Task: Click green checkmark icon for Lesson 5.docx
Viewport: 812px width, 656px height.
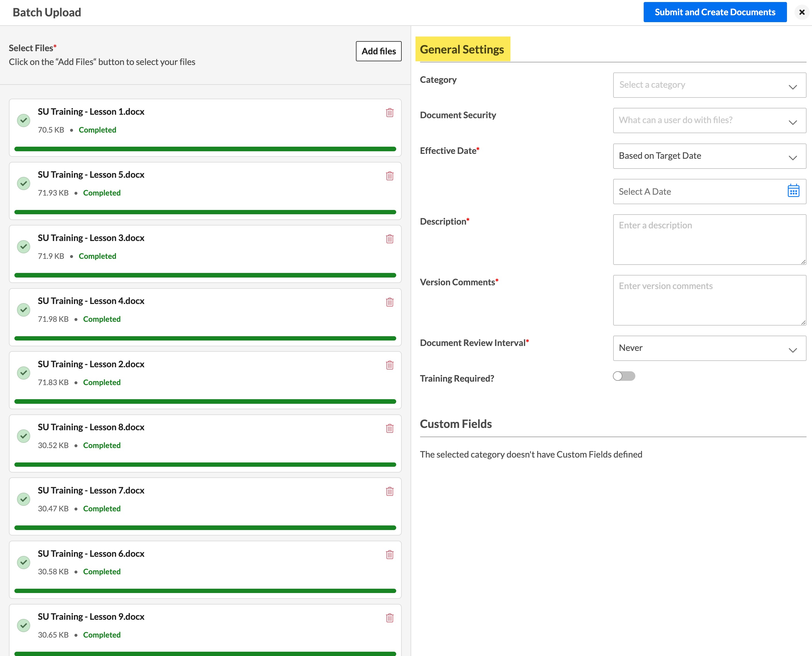Action: pyautogui.click(x=23, y=184)
